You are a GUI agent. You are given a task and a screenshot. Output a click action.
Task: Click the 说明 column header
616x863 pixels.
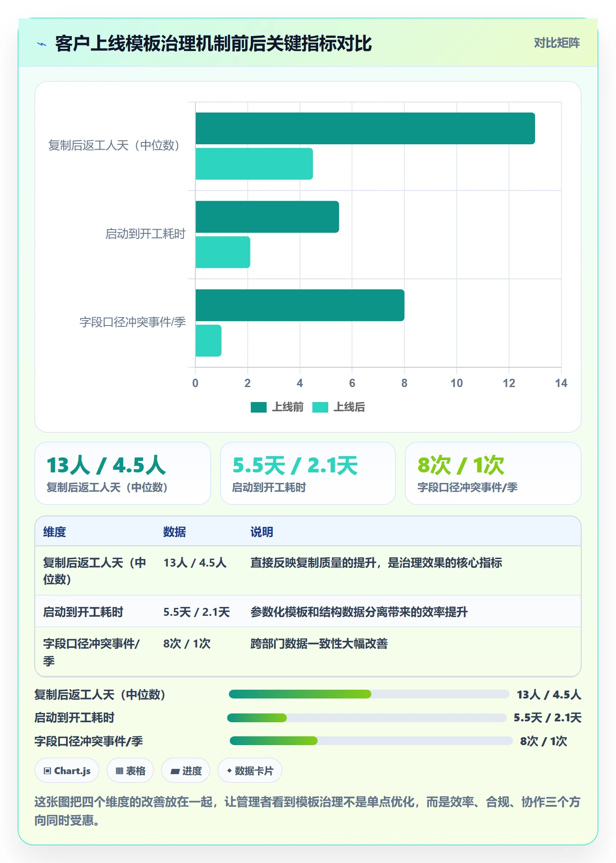pos(262,532)
